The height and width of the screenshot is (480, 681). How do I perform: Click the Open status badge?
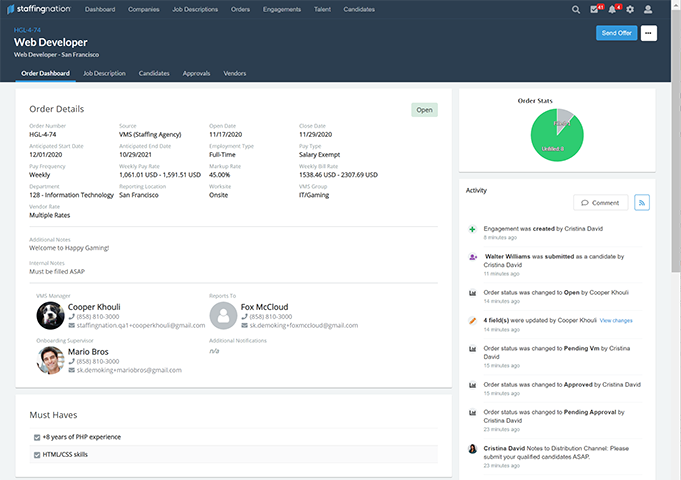[x=424, y=110]
